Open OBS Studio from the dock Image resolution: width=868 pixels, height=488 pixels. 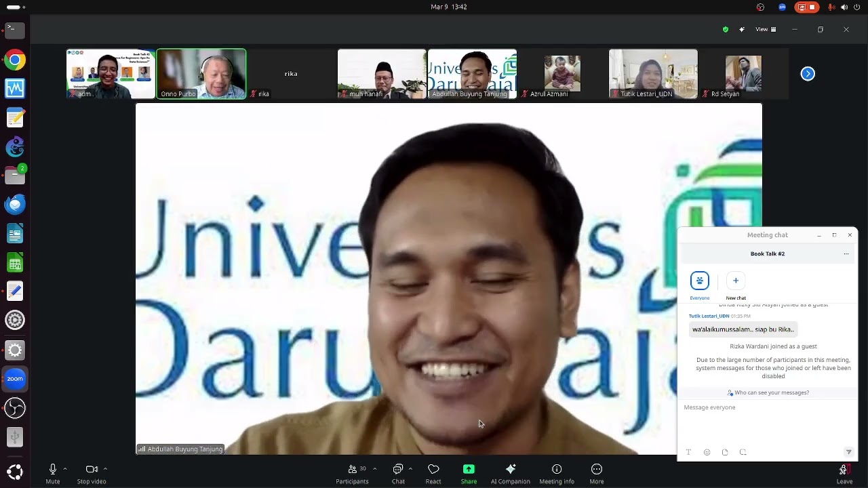click(15, 408)
